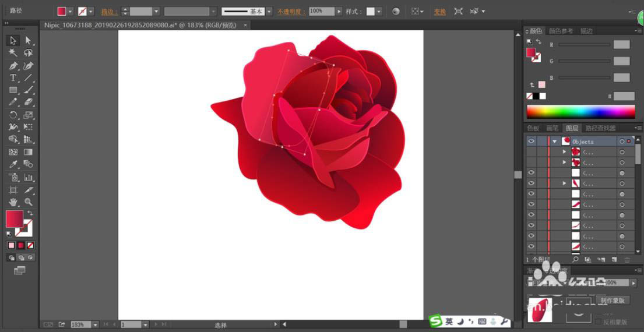This screenshot has height=332, width=644.
Task: Select the Slice tool
Action: coord(28,190)
